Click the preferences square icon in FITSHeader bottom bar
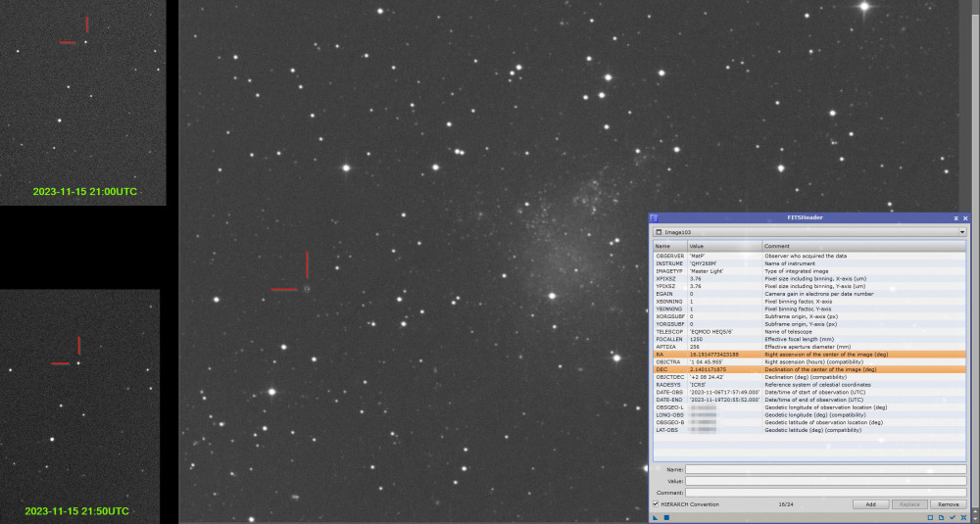This screenshot has height=524, width=980. click(930, 518)
